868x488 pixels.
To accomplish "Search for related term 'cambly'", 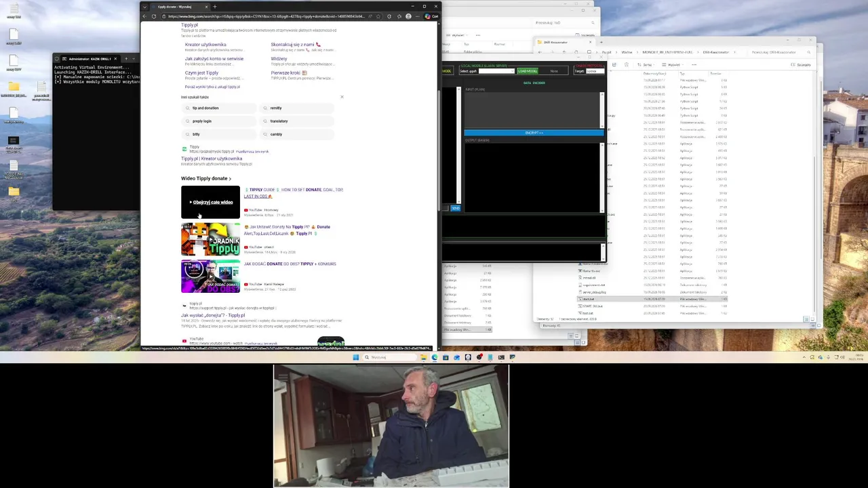I will point(297,134).
